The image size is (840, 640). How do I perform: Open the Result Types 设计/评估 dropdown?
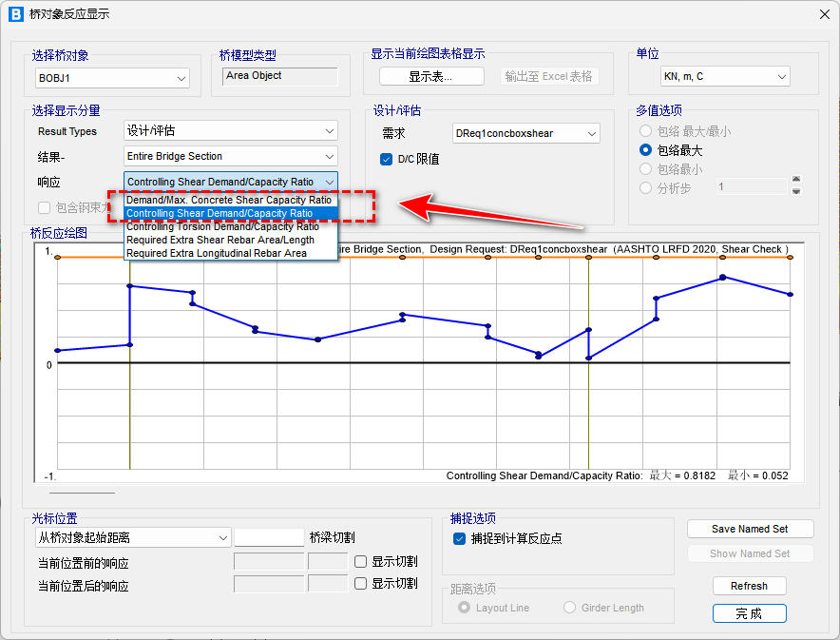click(231, 131)
